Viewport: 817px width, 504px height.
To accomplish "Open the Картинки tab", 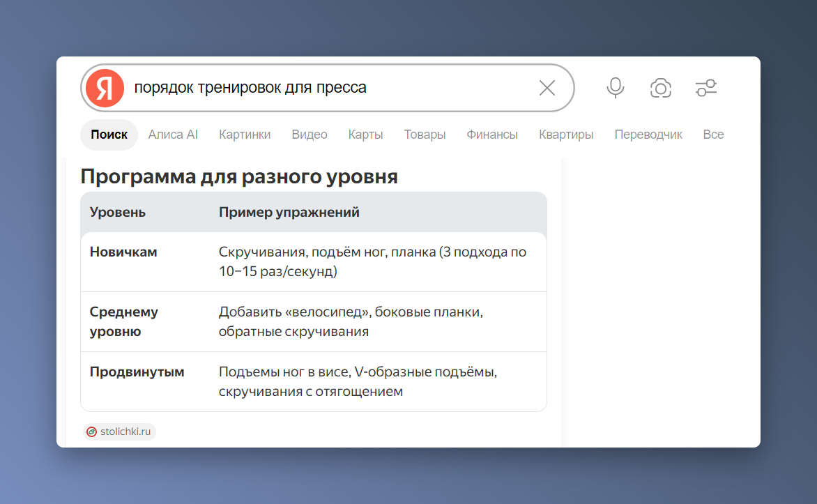I will tap(245, 135).
